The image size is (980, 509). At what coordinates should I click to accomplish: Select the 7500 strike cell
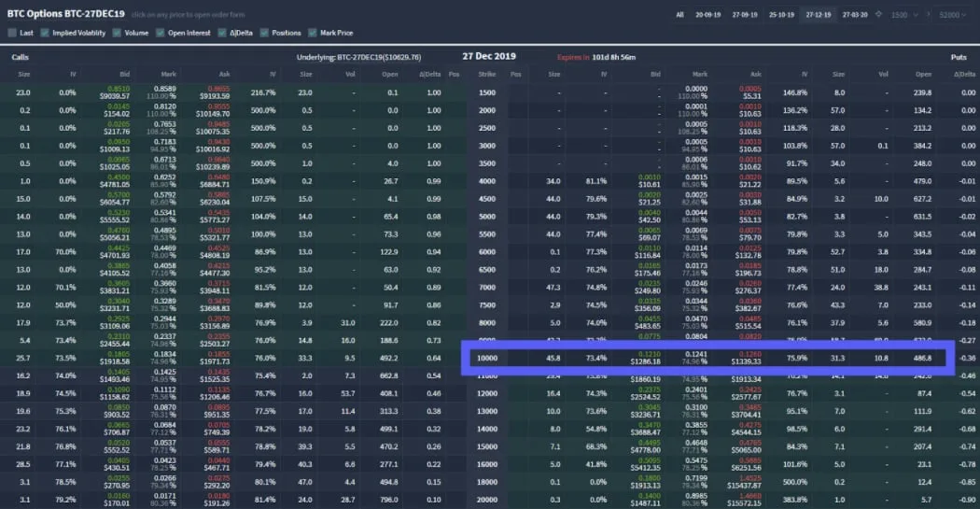(x=487, y=305)
